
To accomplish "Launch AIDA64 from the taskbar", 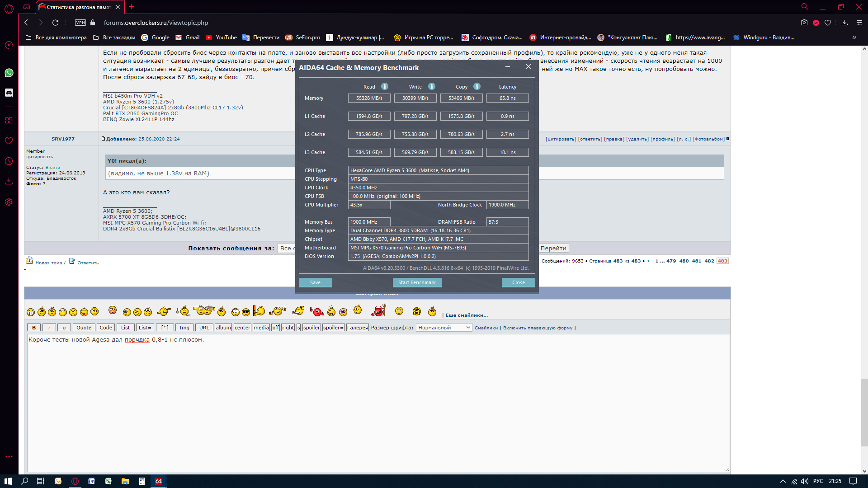I will tap(159, 481).
